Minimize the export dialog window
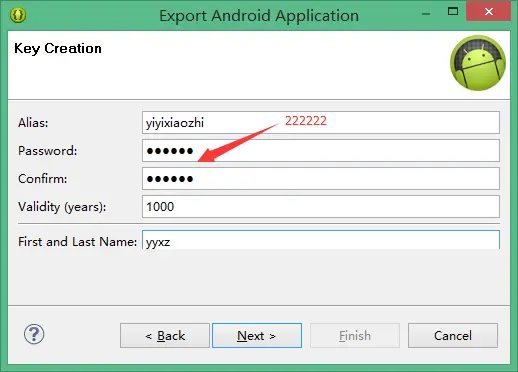The image size is (518, 372). (426, 14)
